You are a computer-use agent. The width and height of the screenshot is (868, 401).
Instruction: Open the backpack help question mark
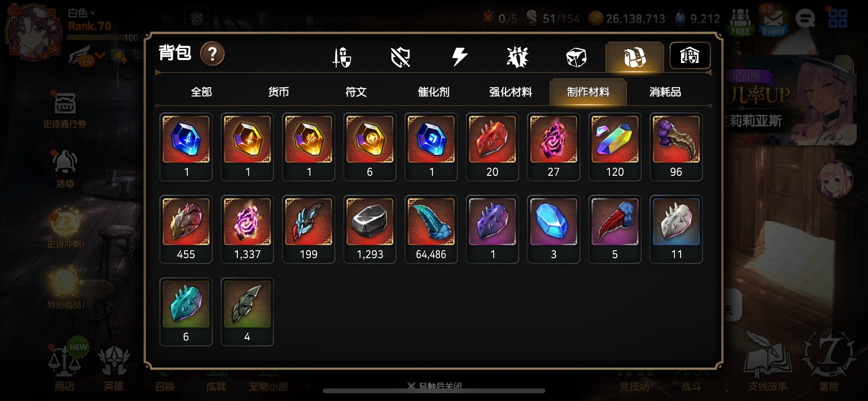pyautogui.click(x=212, y=54)
